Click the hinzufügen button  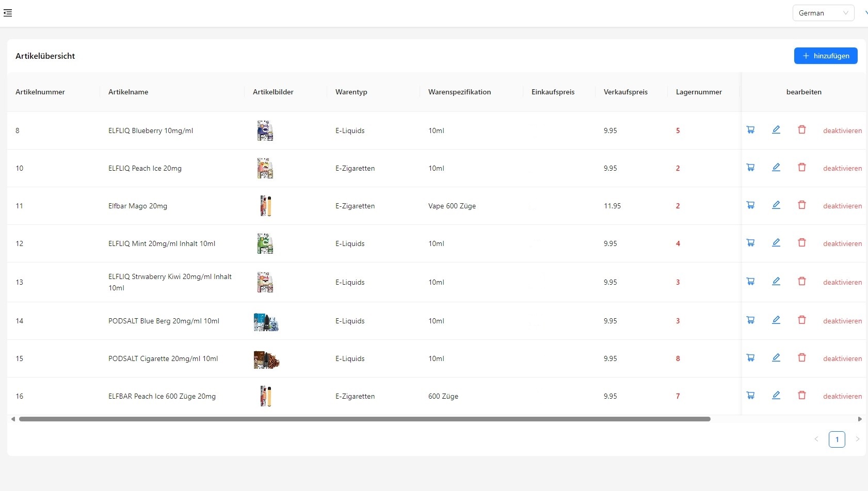(x=826, y=56)
